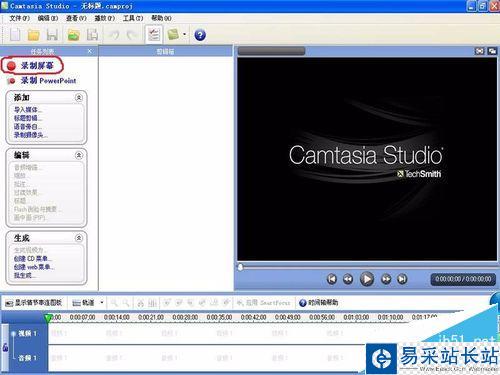
Task: Click the 创建 web 菜单... link
Action: click(34, 267)
